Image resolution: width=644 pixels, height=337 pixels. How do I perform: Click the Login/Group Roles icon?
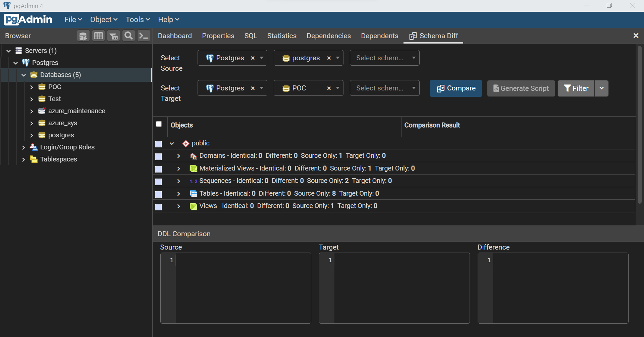click(34, 147)
